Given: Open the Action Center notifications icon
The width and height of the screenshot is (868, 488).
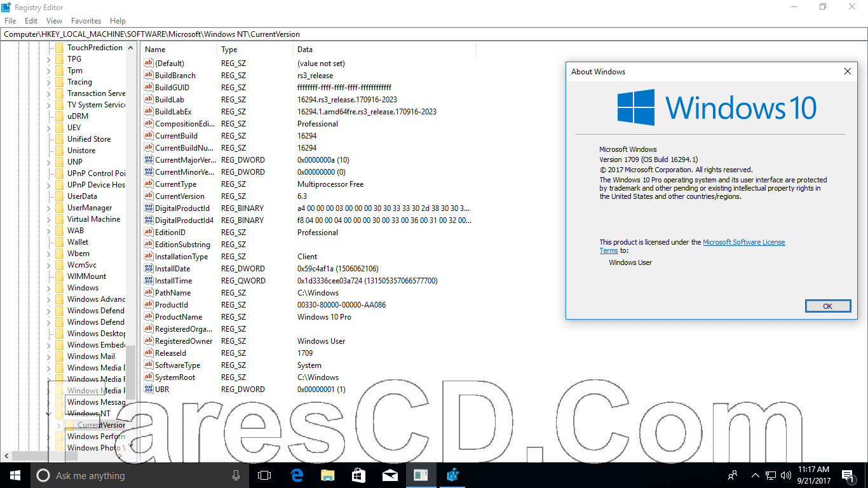Looking at the screenshot, I should pyautogui.click(x=847, y=475).
